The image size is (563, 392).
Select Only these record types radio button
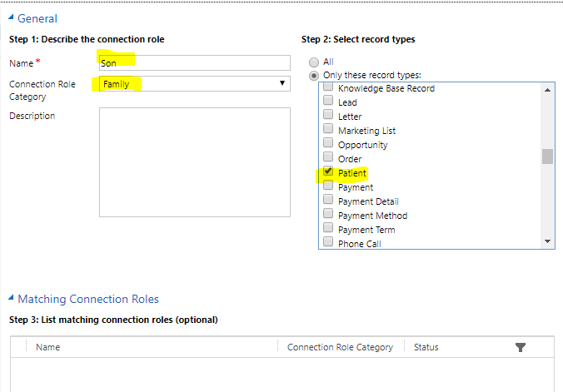click(x=314, y=76)
